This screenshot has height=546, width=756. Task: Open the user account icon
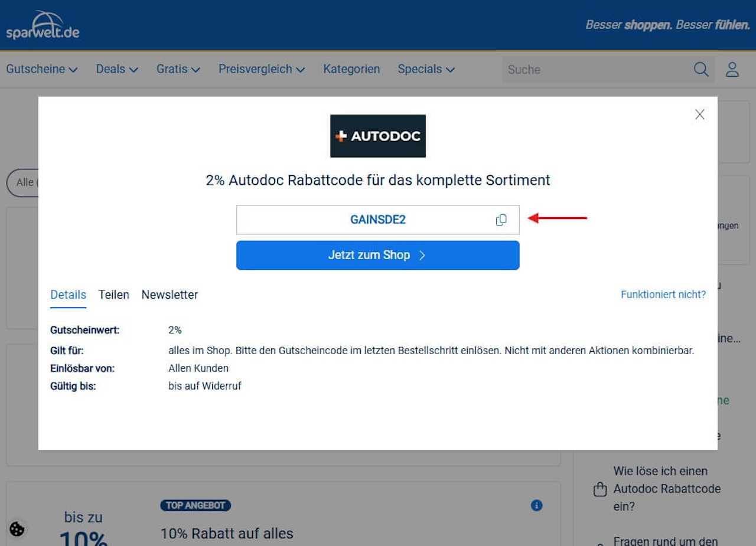click(732, 69)
